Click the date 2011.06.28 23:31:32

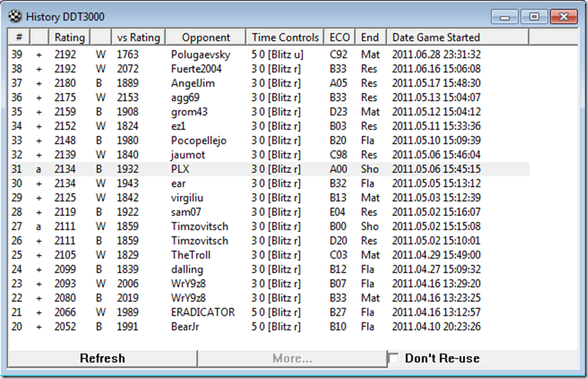pos(436,54)
